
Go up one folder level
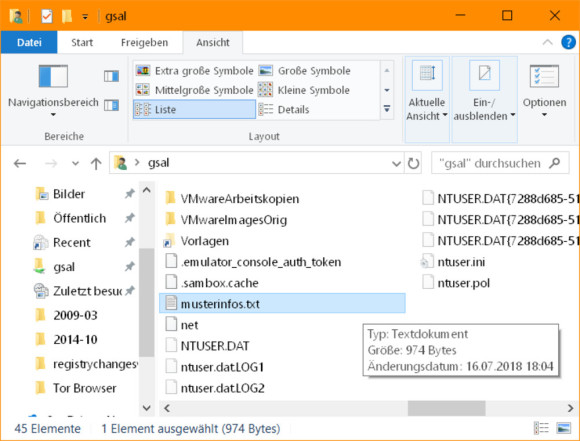tap(96, 163)
